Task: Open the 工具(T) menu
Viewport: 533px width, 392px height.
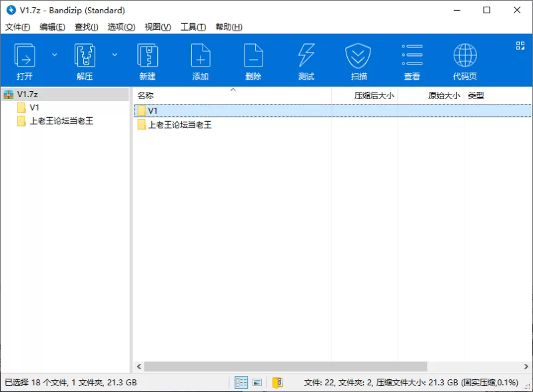Action: (193, 27)
